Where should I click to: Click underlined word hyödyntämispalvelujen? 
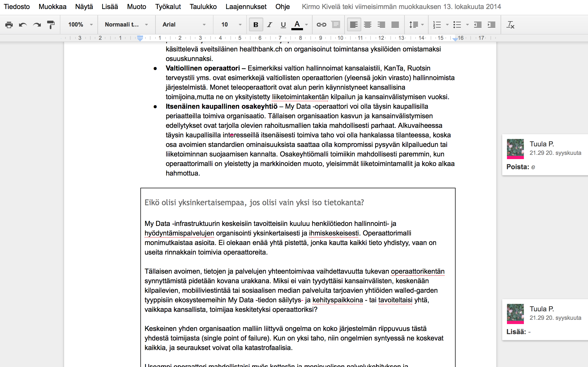click(x=179, y=233)
